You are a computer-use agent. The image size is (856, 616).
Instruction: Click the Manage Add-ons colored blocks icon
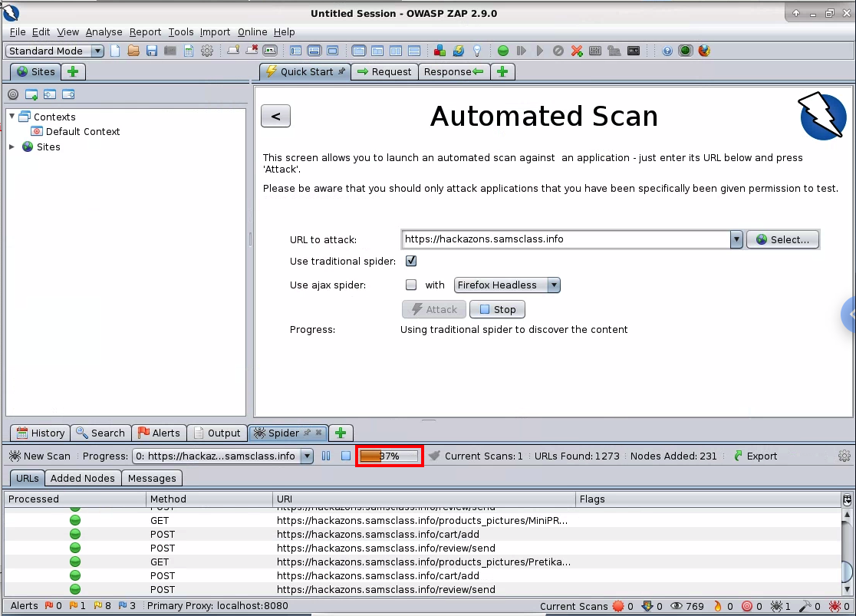(440, 51)
